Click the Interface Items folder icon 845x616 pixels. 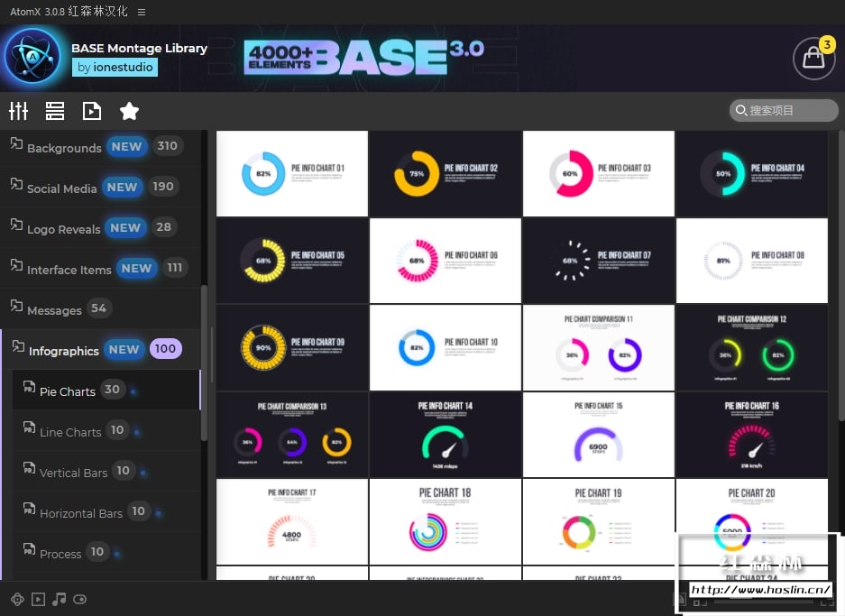click(17, 265)
